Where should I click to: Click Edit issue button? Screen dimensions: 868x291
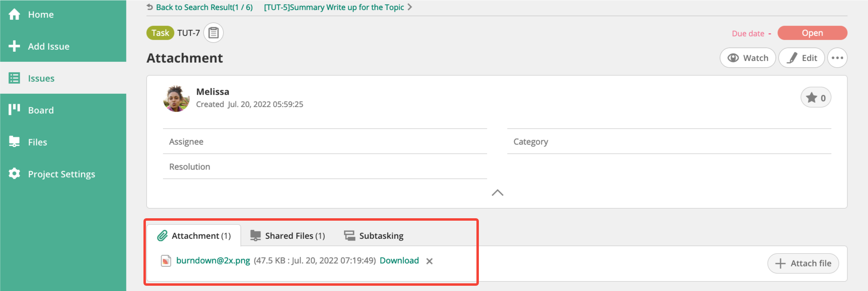[802, 58]
